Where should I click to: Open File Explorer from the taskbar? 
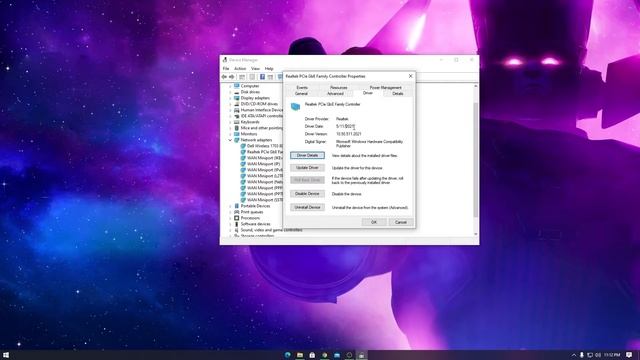pos(300,355)
